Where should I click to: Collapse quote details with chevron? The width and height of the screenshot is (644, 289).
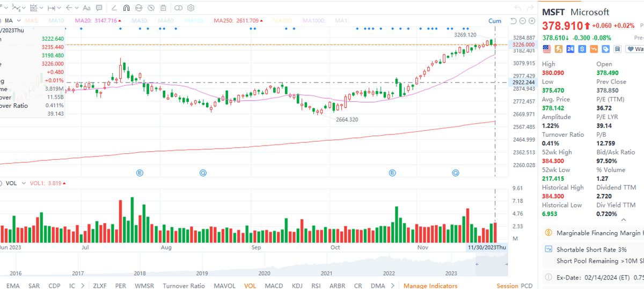pos(623,220)
